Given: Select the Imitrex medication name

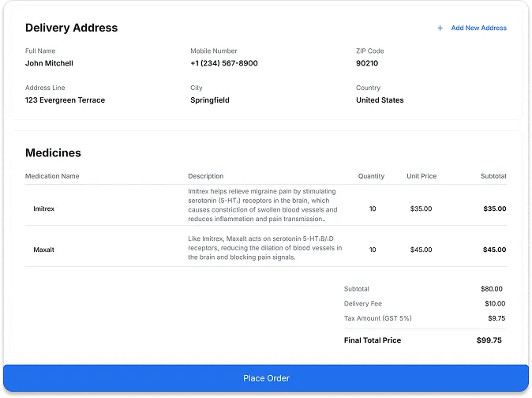Looking at the screenshot, I should pyautogui.click(x=44, y=209).
